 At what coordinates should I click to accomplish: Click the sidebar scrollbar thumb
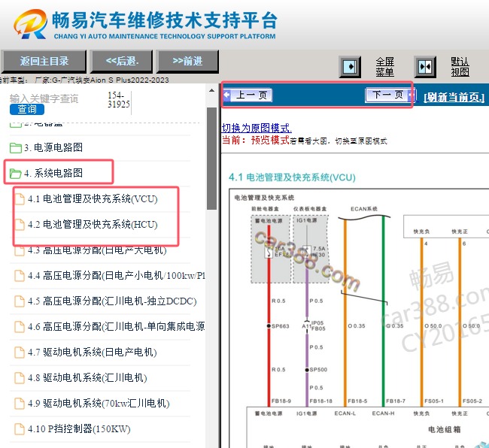click(211, 159)
